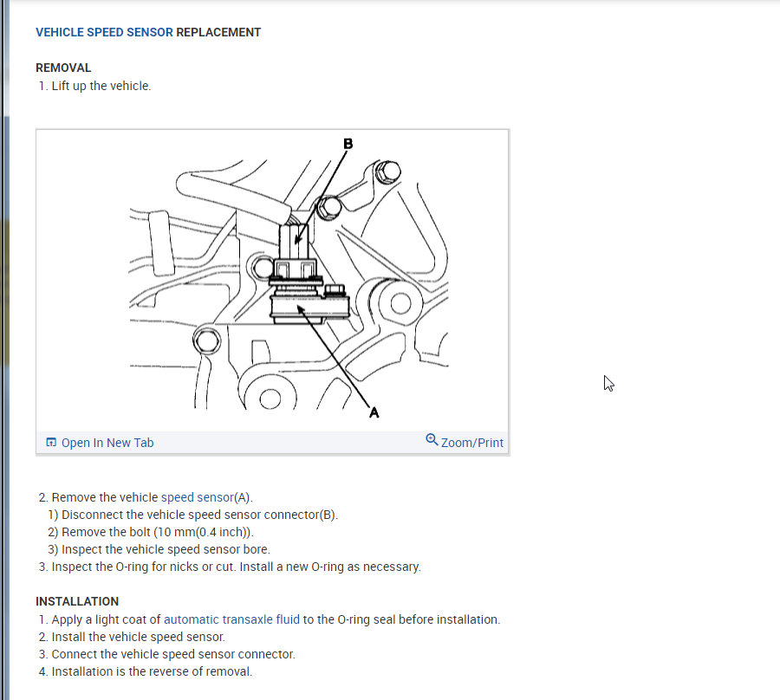Image resolution: width=780 pixels, height=700 pixels.
Task: Click 'Connect the vehicle speed sensor connector.' step
Action: pyautogui.click(x=173, y=654)
